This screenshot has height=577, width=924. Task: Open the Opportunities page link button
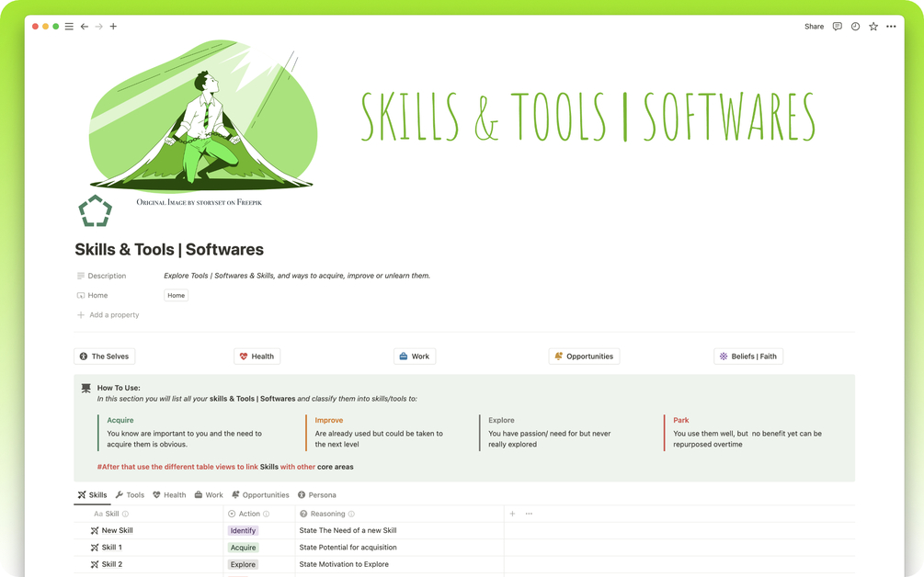(584, 356)
